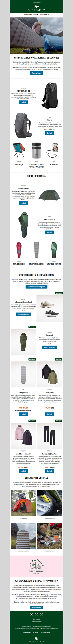Click the Copper Spur UL2 tent image
The width and height of the screenshot is (73, 644).
[x=49, y=195]
